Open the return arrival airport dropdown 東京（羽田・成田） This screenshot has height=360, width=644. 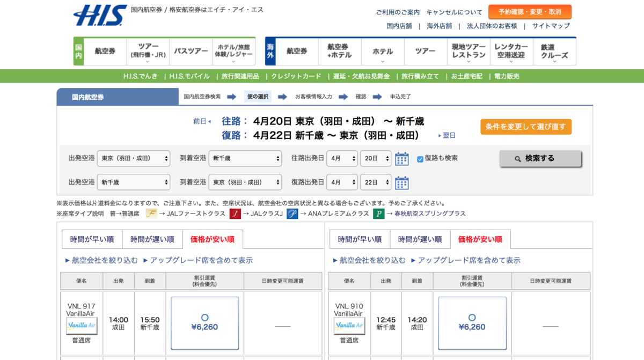245,182
